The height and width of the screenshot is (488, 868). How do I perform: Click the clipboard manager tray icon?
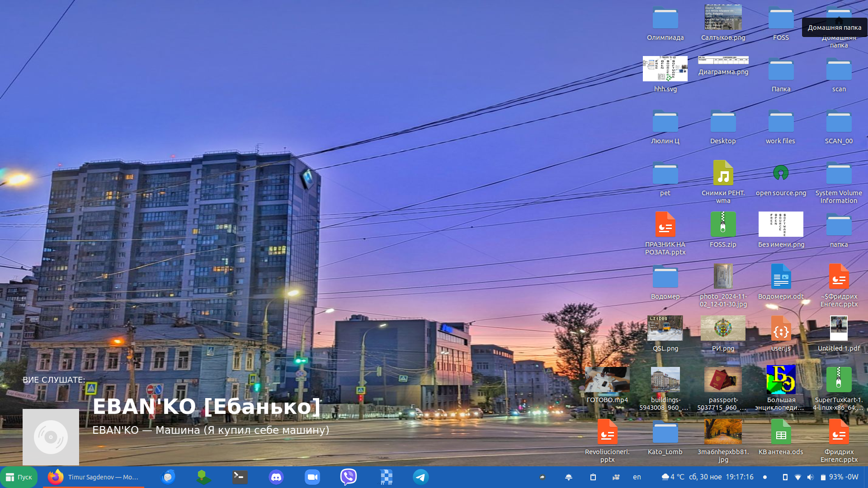(x=593, y=477)
